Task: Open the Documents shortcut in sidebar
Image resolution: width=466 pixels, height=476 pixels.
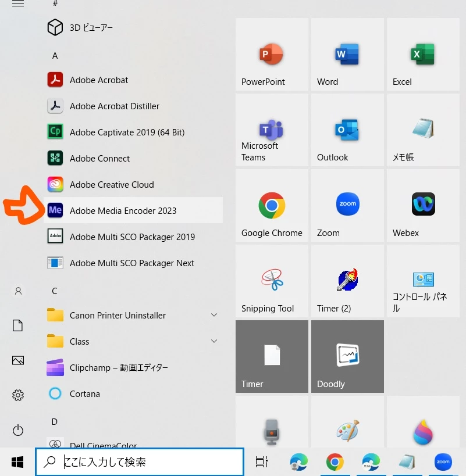Action: click(18, 325)
